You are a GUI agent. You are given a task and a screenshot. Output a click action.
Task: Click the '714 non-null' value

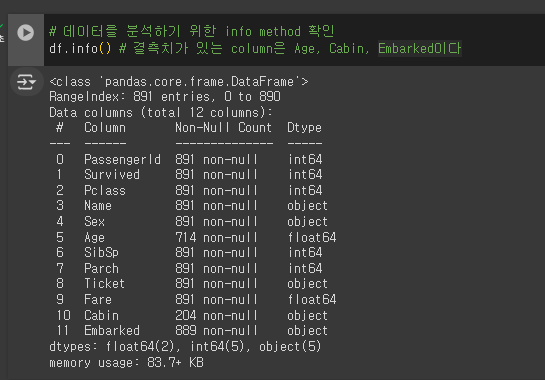pos(216,237)
